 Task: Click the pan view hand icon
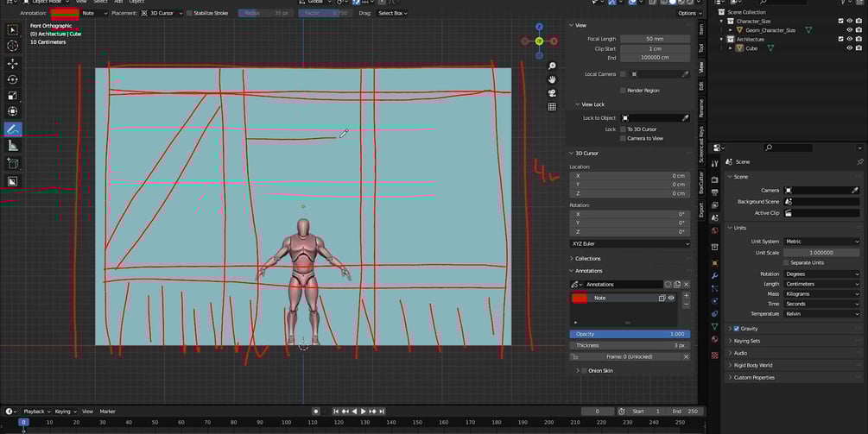552,79
